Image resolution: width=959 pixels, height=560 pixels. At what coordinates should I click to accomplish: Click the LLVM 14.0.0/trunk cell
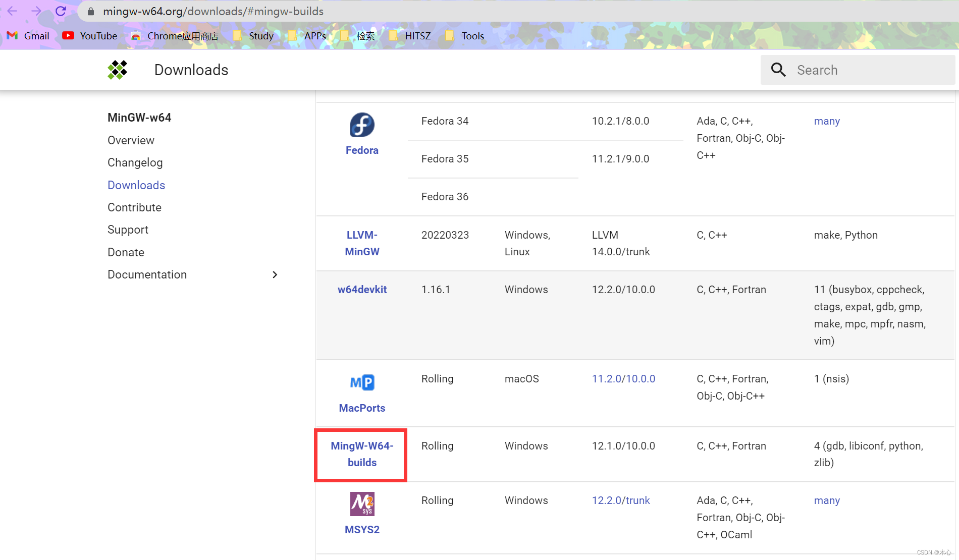pyautogui.click(x=621, y=243)
